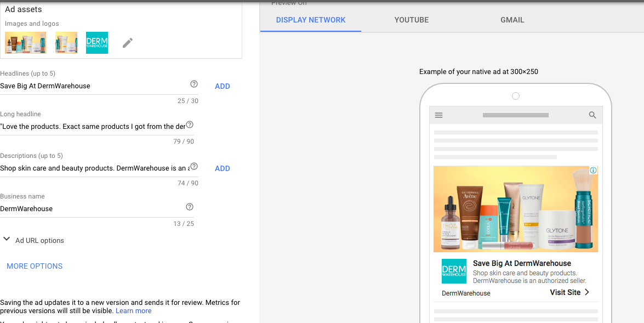
Task: Click the '79 / 90' long headline counter
Action: (184, 141)
